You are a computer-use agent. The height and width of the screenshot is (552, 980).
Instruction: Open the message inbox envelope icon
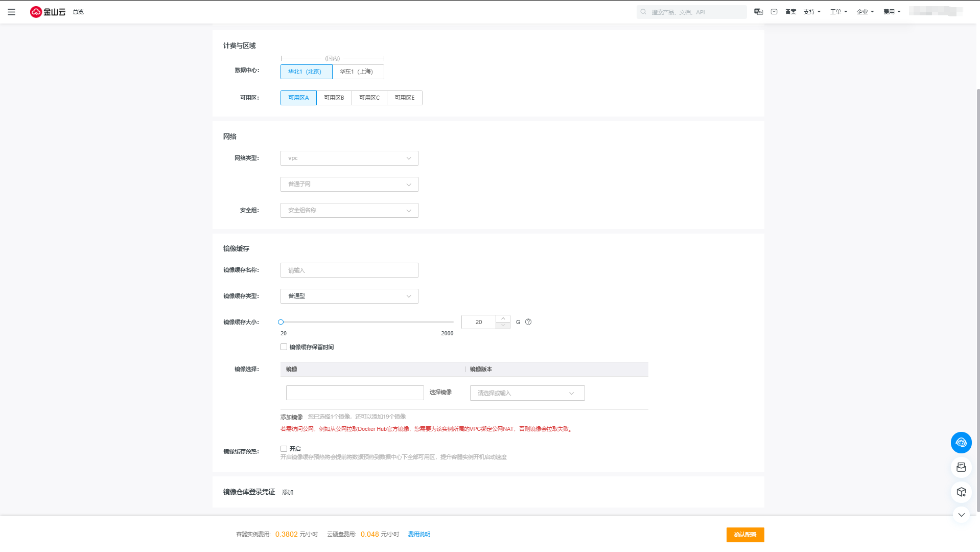(x=774, y=12)
